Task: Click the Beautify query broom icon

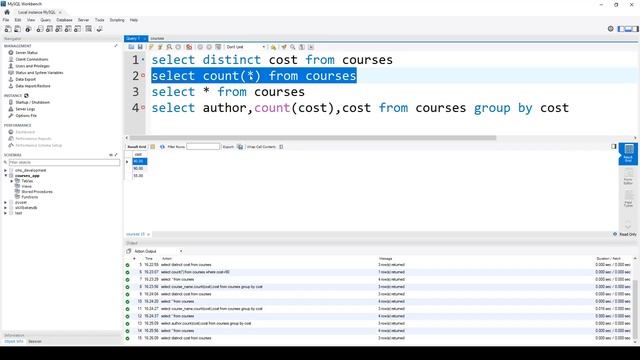Action: point(284,47)
